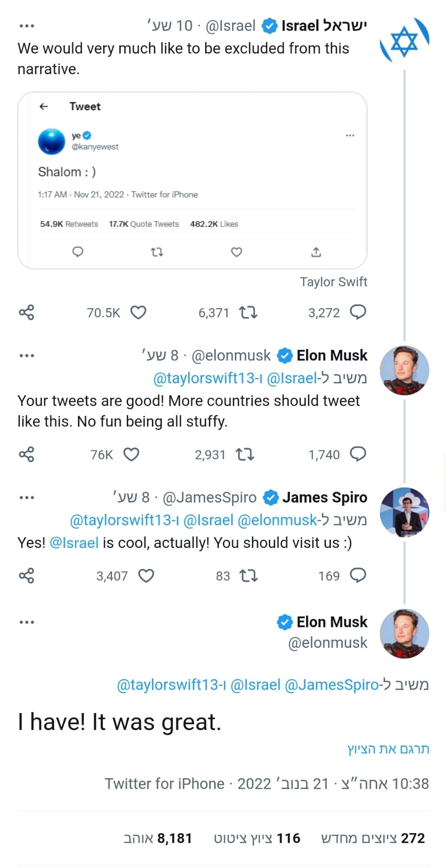
Task: Share Elon Musk's 'stuffy' tweet
Action: click(27, 454)
